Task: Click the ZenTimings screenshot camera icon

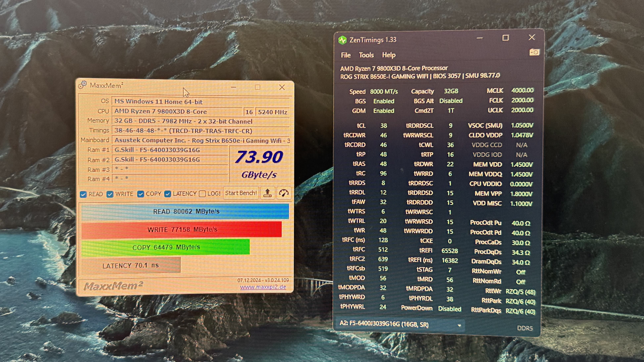Action: click(x=534, y=52)
